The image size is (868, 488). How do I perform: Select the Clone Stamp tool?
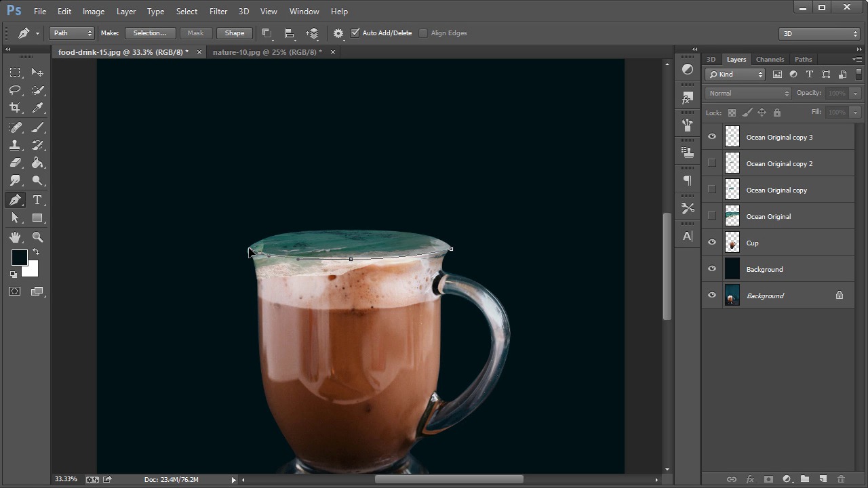pyautogui.click(x=15, y=145)
